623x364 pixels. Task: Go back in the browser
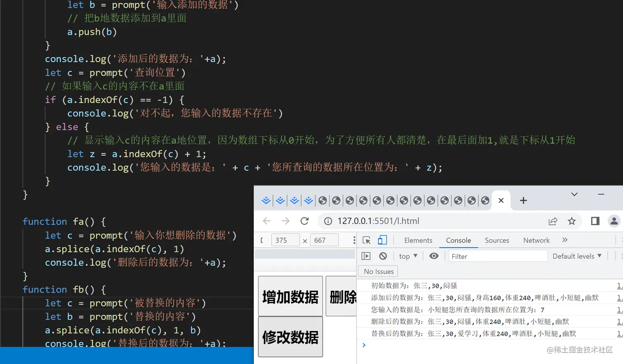[267, 221]
